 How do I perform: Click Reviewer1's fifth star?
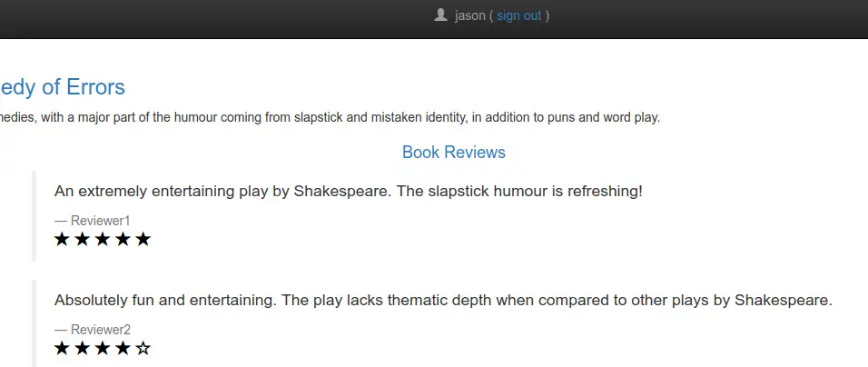click(143, 239)
